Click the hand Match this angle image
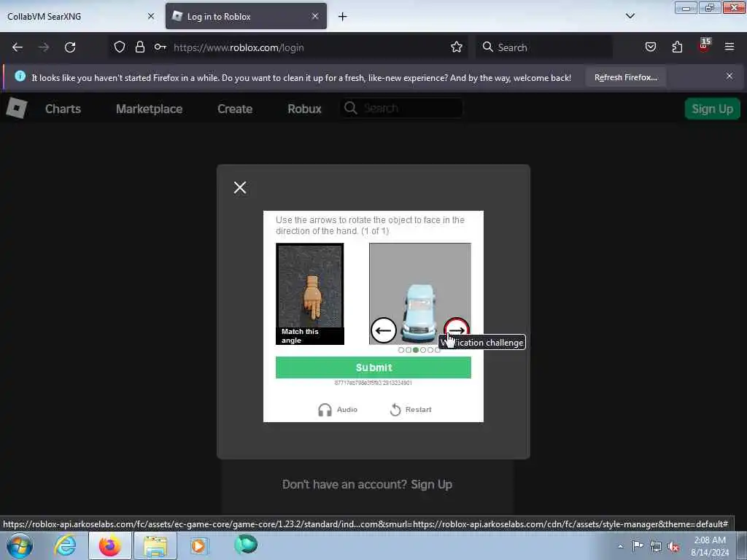747x560 pixels. [309, 294]
